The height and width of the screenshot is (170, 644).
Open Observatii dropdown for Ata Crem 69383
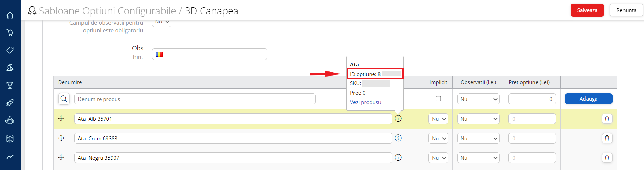[478, 138]
